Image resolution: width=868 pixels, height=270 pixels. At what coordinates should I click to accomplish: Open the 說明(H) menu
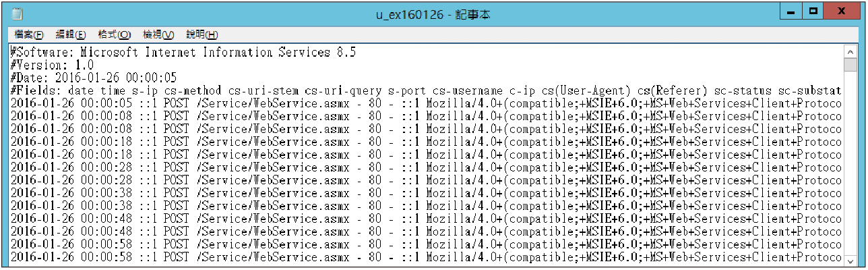pos(201,34)
